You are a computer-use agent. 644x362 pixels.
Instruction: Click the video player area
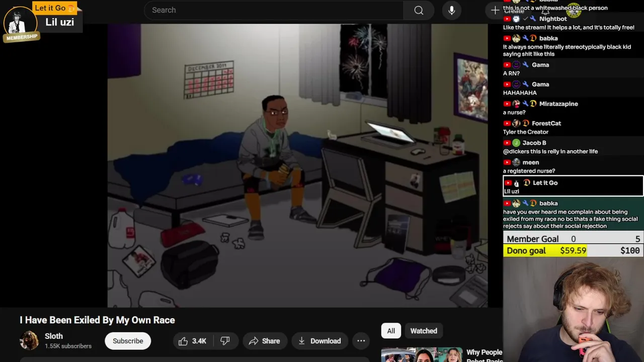(x=297, y=165)
